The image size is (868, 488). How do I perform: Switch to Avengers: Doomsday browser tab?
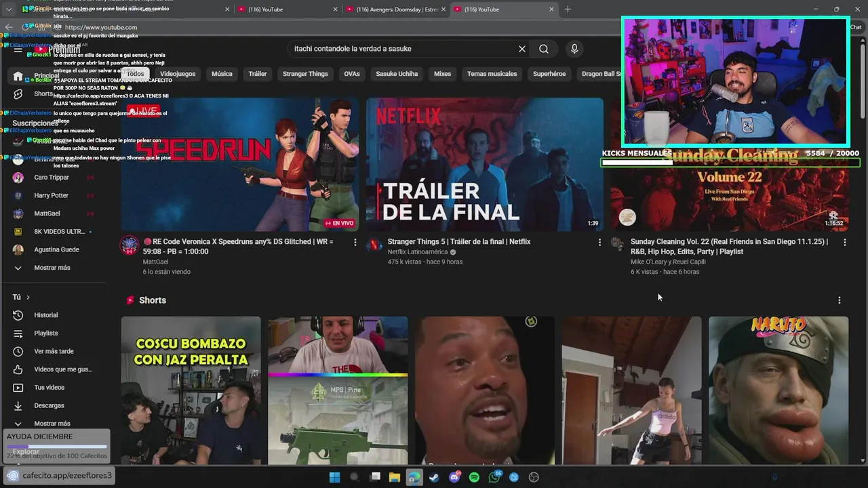pyautogui.click(x=397, y=9)
